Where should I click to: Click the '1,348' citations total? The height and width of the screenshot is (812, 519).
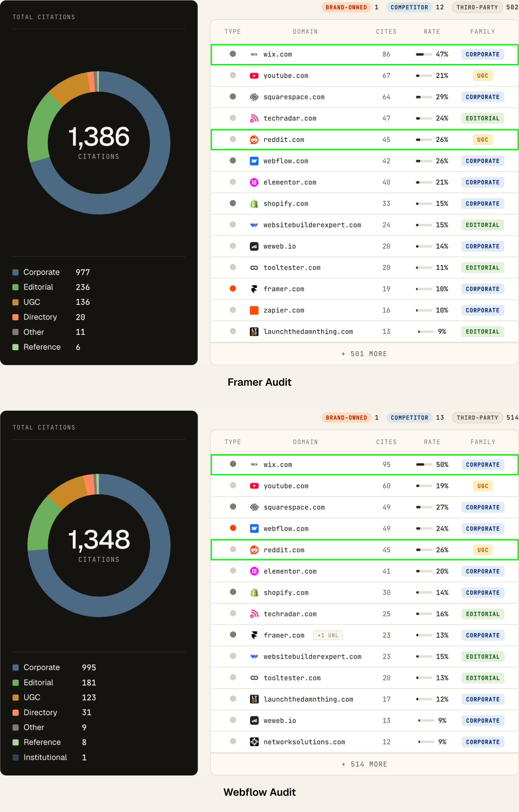99,540
